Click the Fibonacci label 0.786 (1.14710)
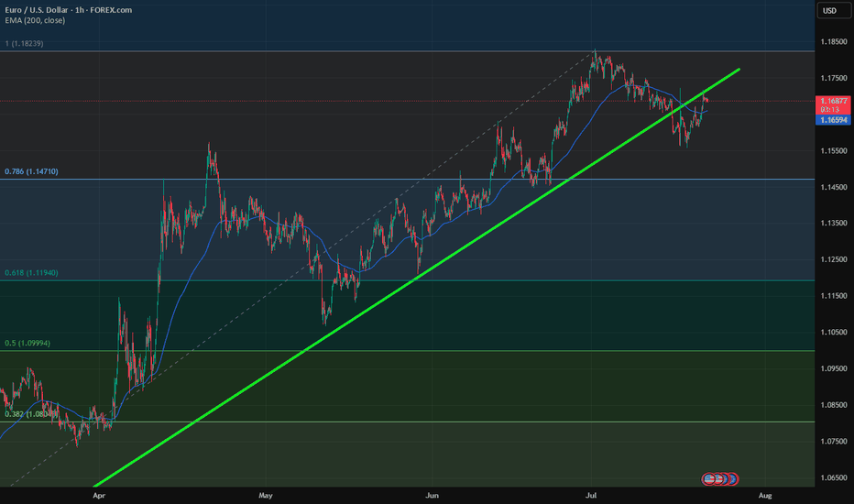854x504 pixels. 31,171
